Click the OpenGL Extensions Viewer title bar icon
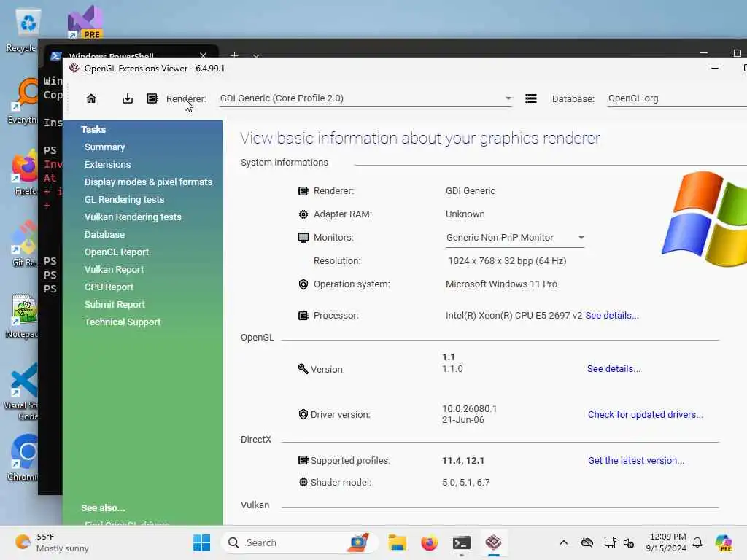Screen dimensions: 747x560 [74, 68]
